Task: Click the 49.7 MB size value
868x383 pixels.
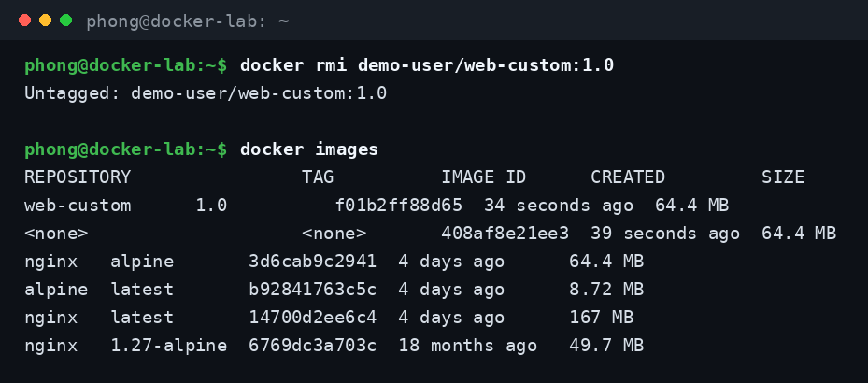Action: pos(606,346)
